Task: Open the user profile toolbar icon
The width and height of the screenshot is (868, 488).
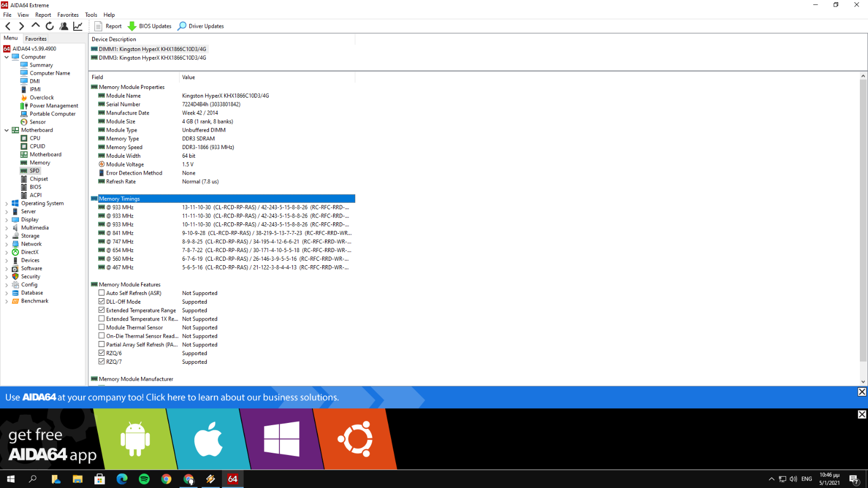Action: tap(64, 26)
